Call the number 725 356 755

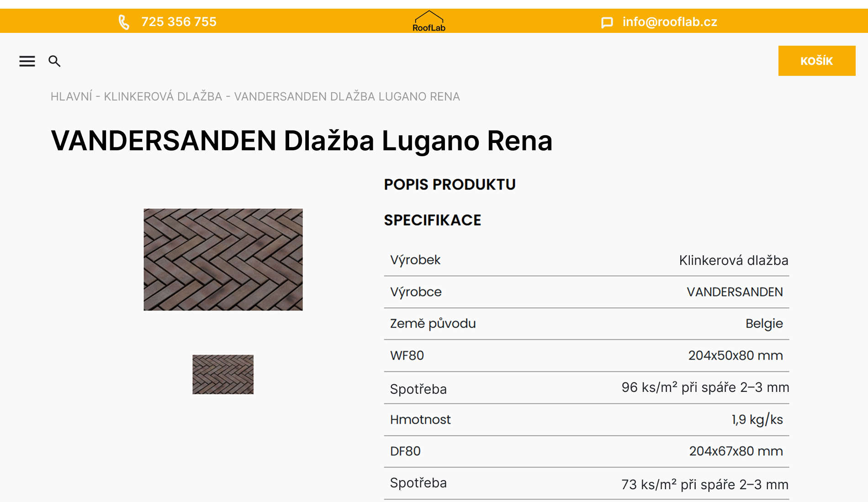pyautogui.click(x=179, y=22)
